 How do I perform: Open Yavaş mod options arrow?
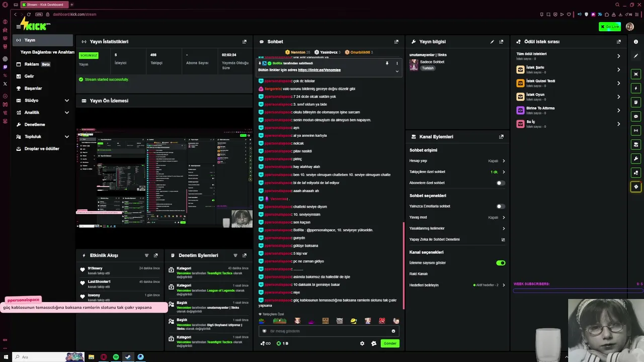click(504, 218)
